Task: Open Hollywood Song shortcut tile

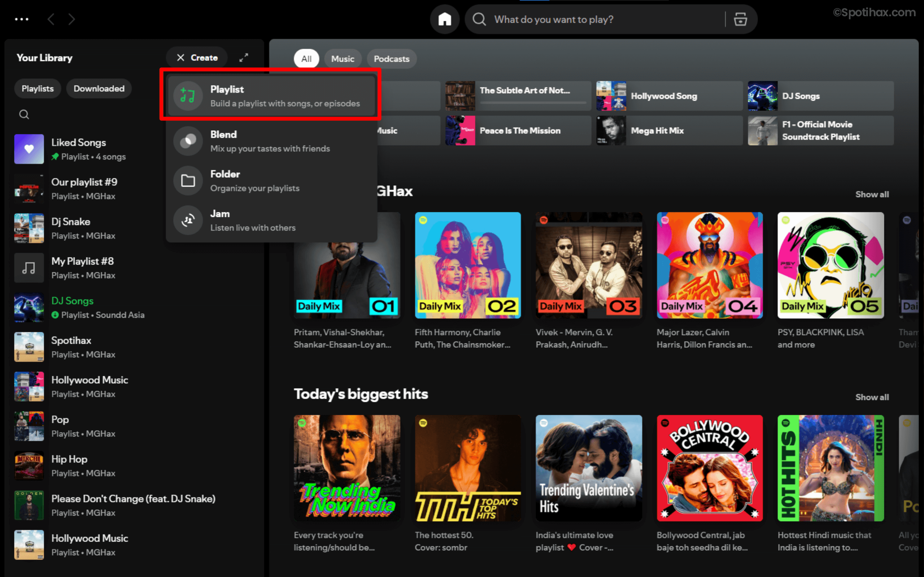Action: pos(669,96)
